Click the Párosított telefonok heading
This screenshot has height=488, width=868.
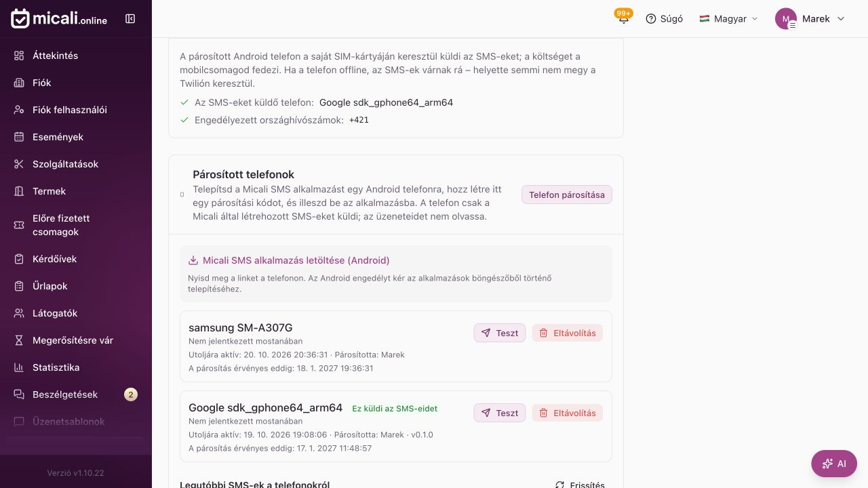pos(243,174)
